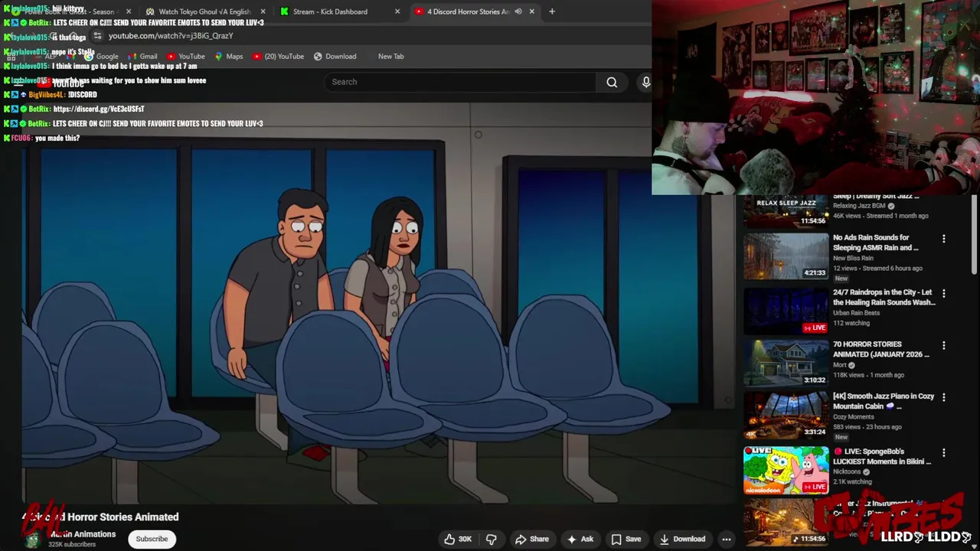
Task: Open the New Tab bookmark
Action: (x=390, y=56)
